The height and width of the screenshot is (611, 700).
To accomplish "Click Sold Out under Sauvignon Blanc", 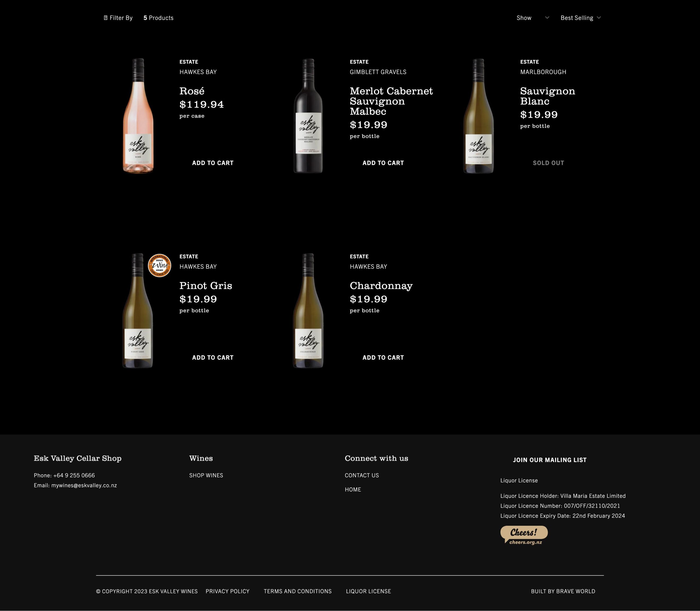I will tap(548, 163).
